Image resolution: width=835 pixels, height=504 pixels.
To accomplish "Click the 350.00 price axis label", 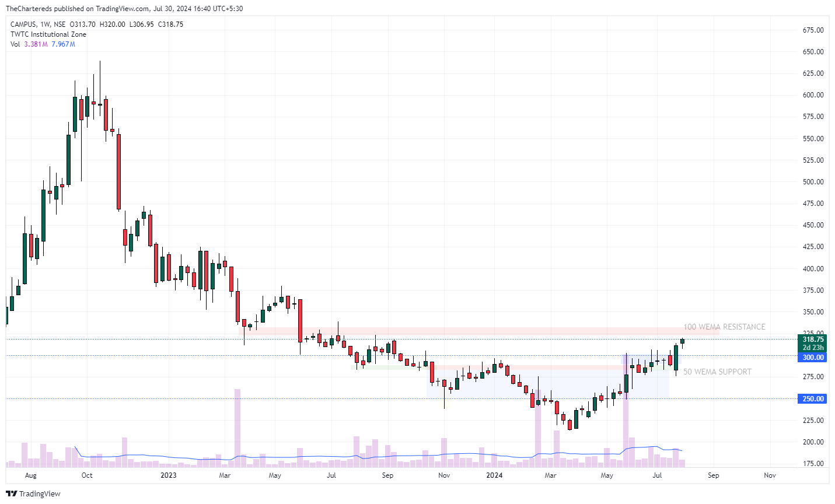I will [813, 312].
